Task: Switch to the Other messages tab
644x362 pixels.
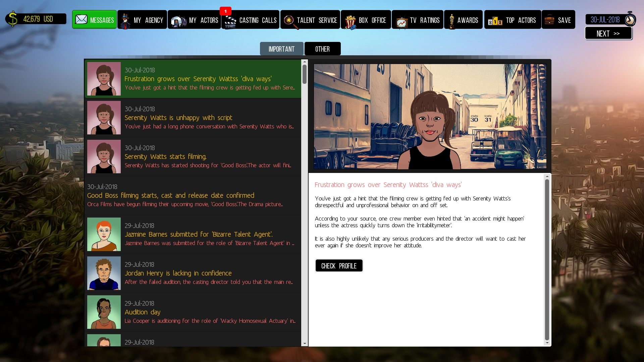Action: click(x=322, y=49)
